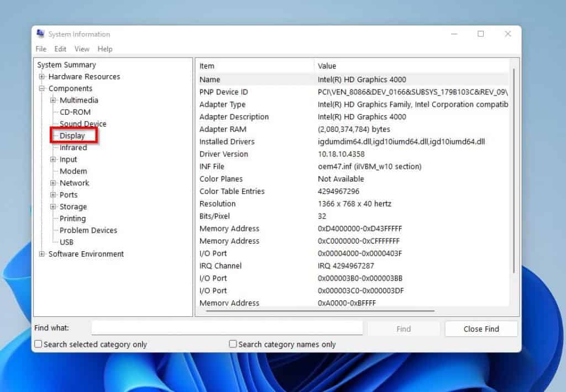The height and width of the screenshot is (392, 566).
Task: Select the Driver Version row
Action: [353, 154]
